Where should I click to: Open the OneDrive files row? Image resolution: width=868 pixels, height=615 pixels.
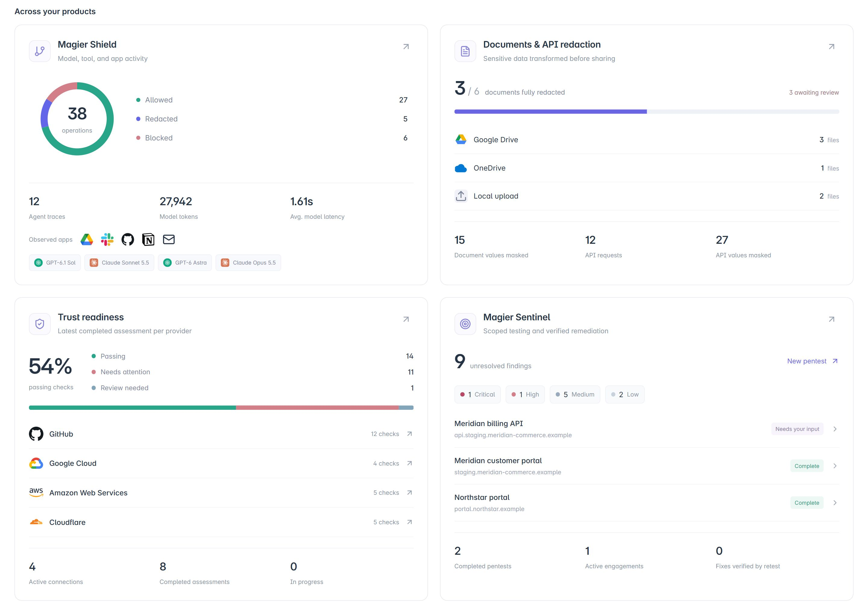click(x=646, y=168)
